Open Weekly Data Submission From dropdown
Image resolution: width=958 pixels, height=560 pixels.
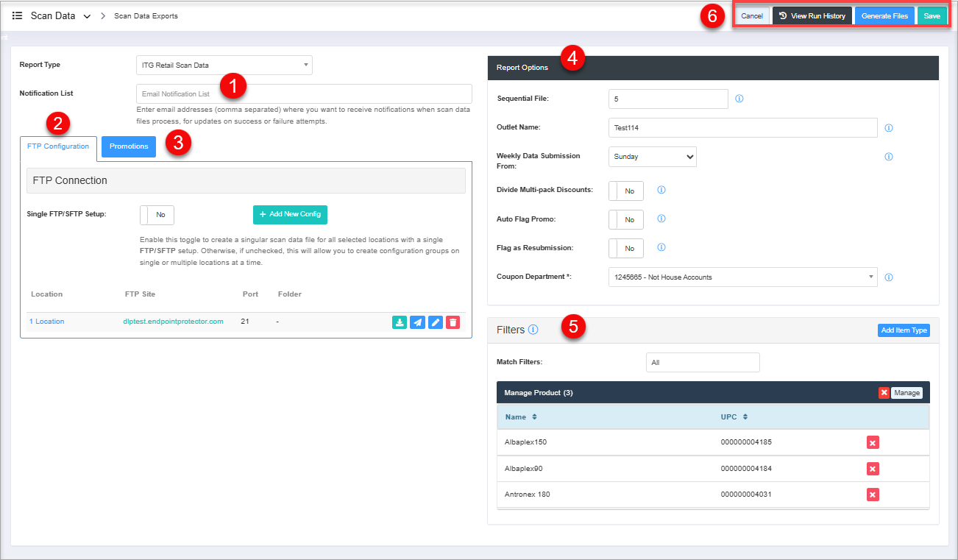(x=652, y=157)
